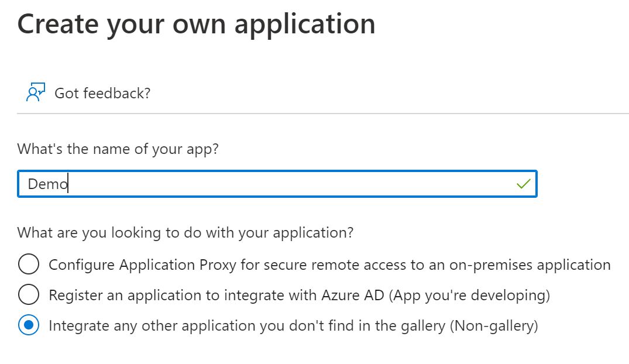Click the app name input field
Screen dimensions: 629x364
coord(277,184)
